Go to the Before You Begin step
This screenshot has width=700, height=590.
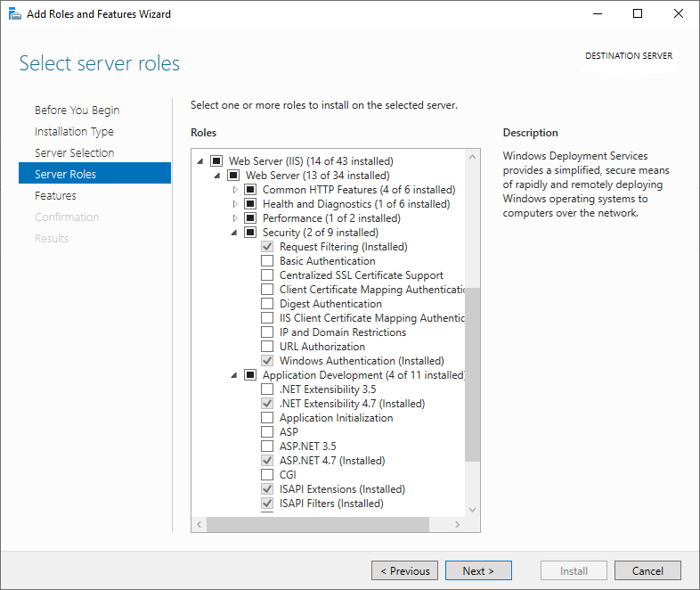point(77,110)
